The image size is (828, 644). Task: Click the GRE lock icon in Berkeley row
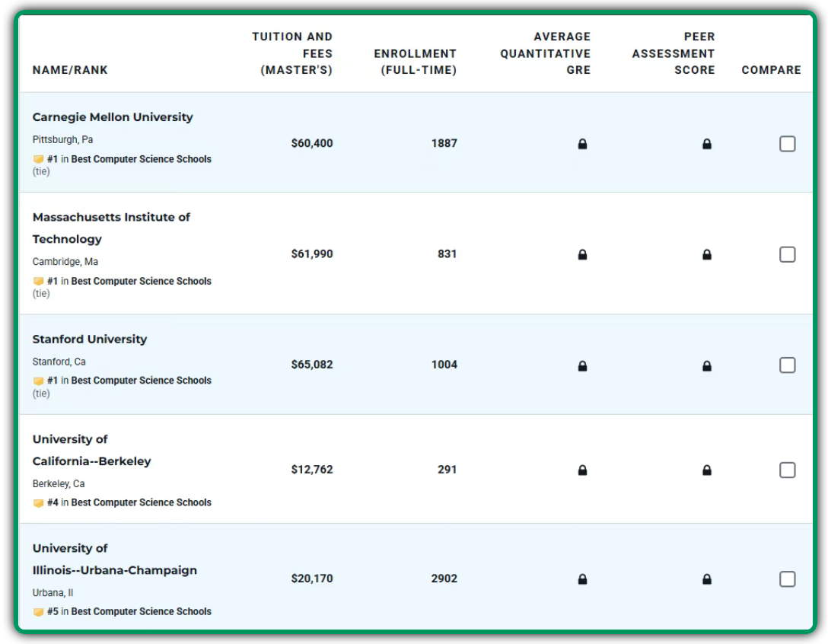[x=582, y=470]
